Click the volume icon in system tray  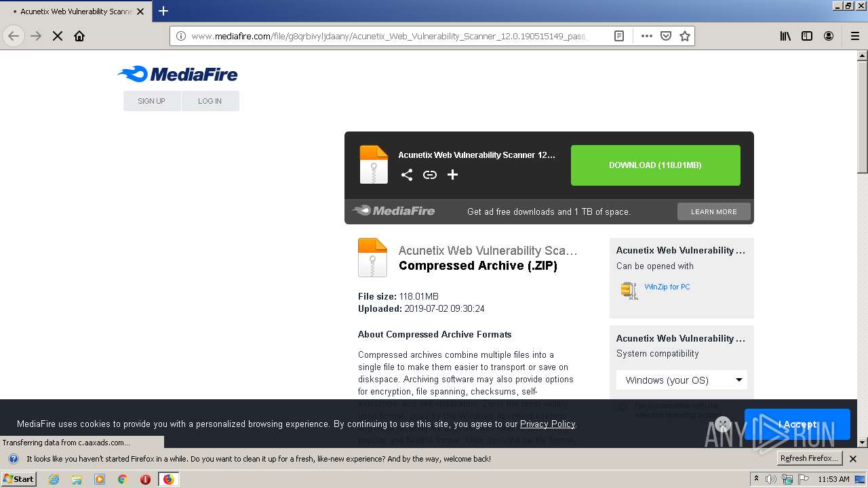click(x=771, y=479)
